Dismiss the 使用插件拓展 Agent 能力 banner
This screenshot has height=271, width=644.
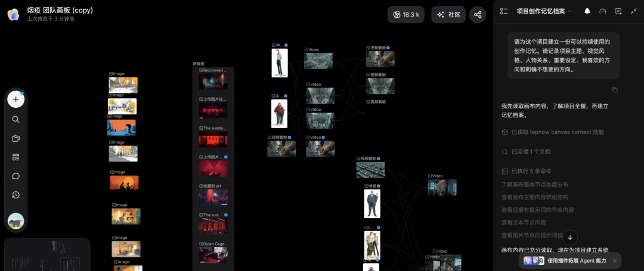pyautogui.click(x=614, y=261)
